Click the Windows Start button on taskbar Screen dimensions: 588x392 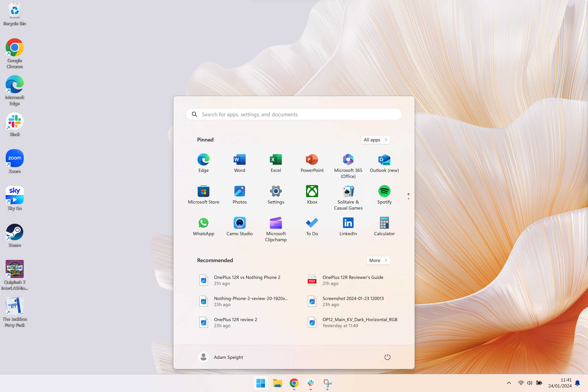[260, 383]
